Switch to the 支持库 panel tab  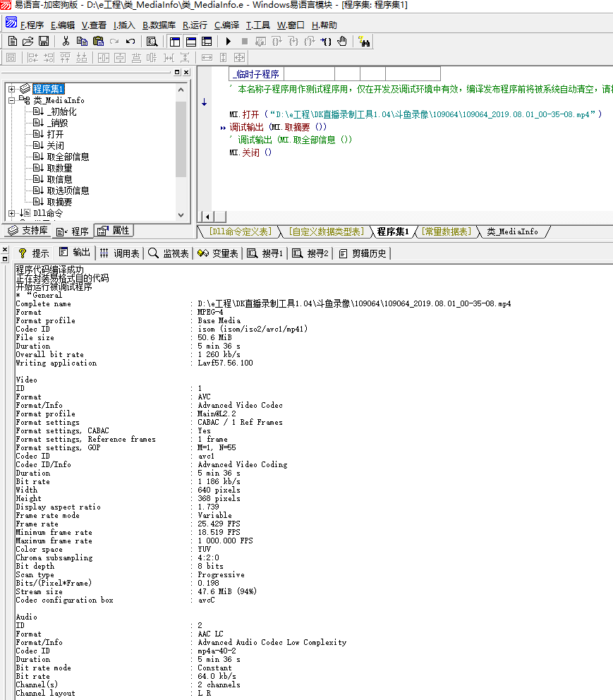pos(28,230)
